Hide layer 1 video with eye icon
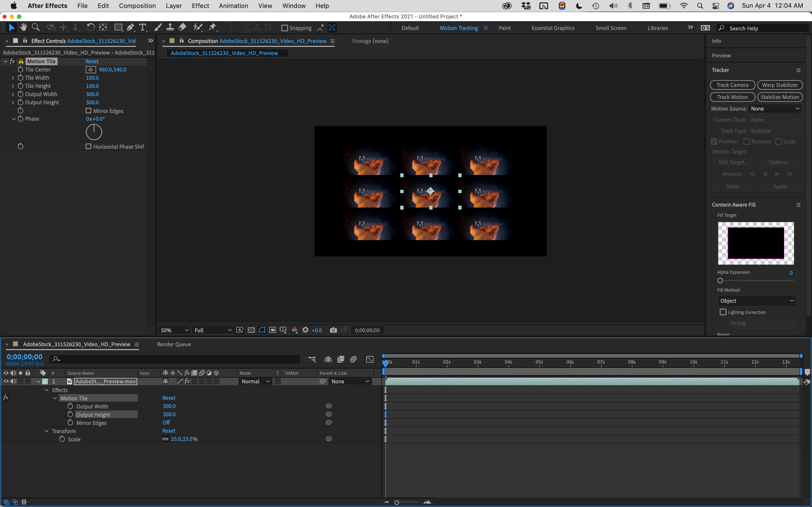Screen dimensions: 812x507 pyautogui.click(x=6, y=381)
